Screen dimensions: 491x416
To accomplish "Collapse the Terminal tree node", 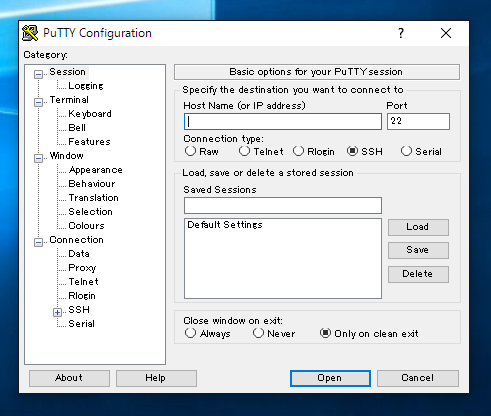I will click(38, 102).
